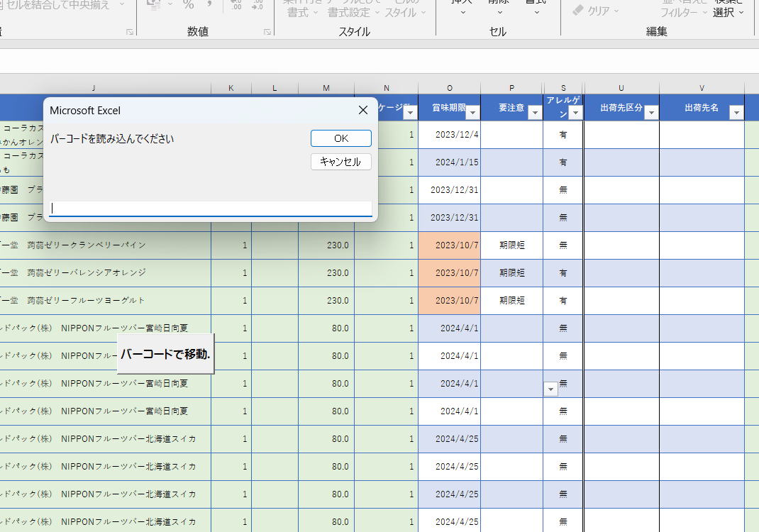The image size is (759, 532).
Task: Select the date cell 2023/12/4
Action: point(449,135)
